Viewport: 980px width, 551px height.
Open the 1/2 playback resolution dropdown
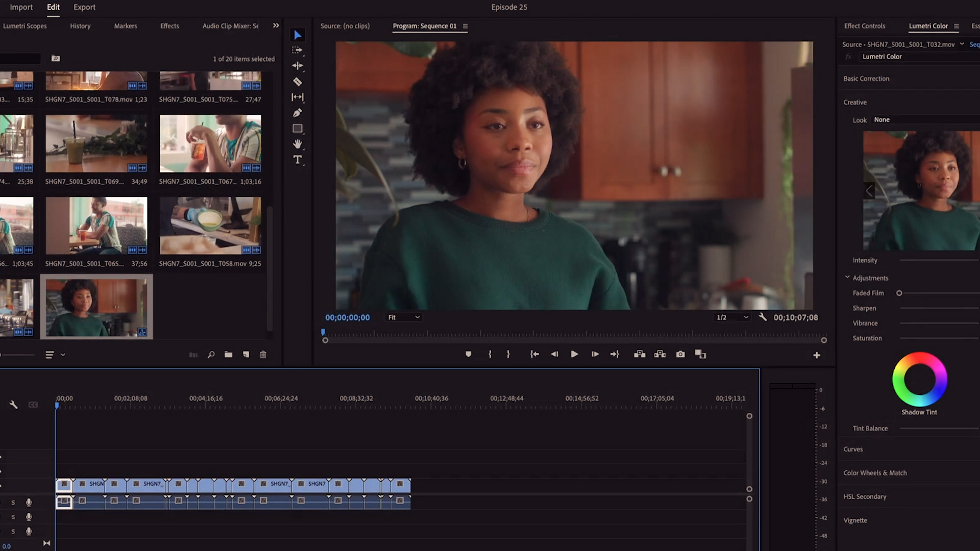coord(732,317)
